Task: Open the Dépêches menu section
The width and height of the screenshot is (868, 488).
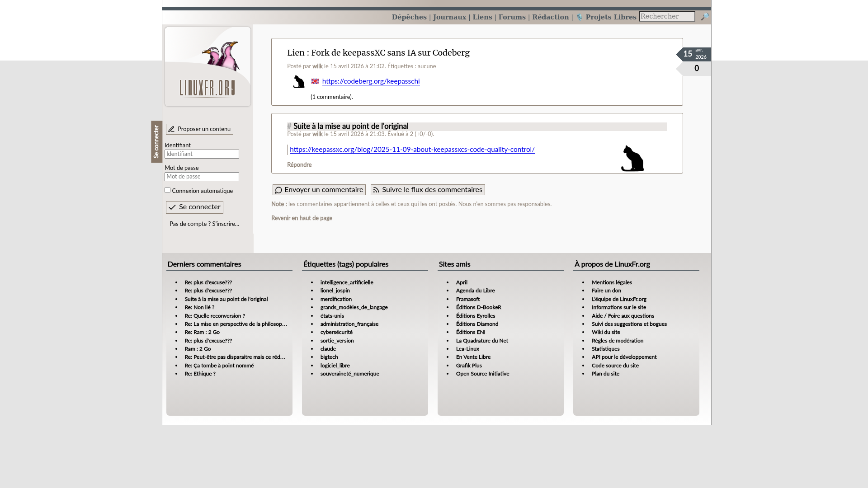Action: pyautogui.click(x=409, y=17)
